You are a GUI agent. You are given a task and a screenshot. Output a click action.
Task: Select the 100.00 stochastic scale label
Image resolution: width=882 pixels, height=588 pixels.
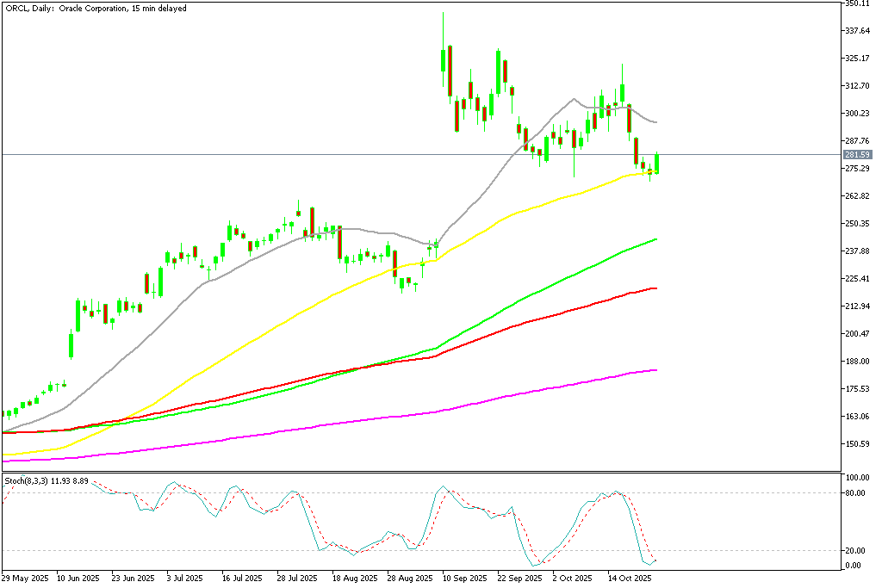pyautogui.click(x=857, y=477)
